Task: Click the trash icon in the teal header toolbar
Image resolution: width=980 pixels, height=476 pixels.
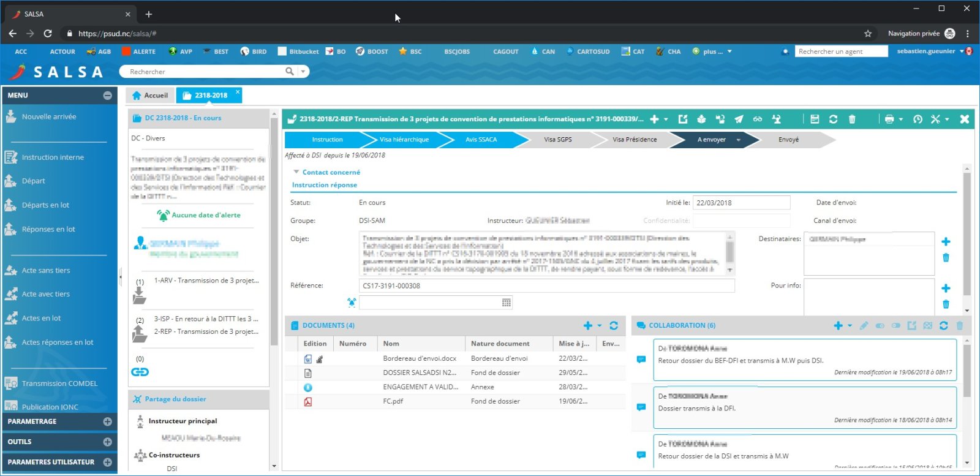Action: click(x=852, y=119)
